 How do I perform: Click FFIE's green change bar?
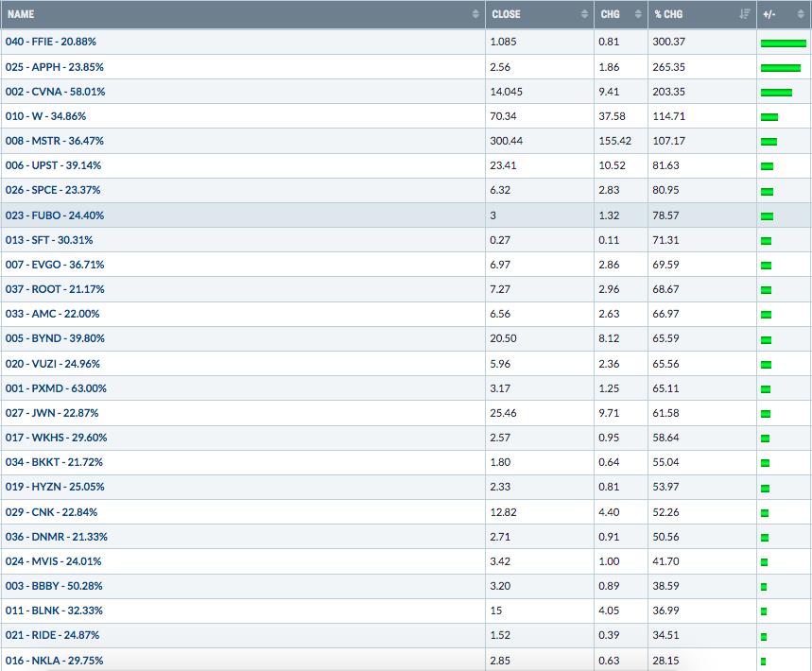(784, 43)
